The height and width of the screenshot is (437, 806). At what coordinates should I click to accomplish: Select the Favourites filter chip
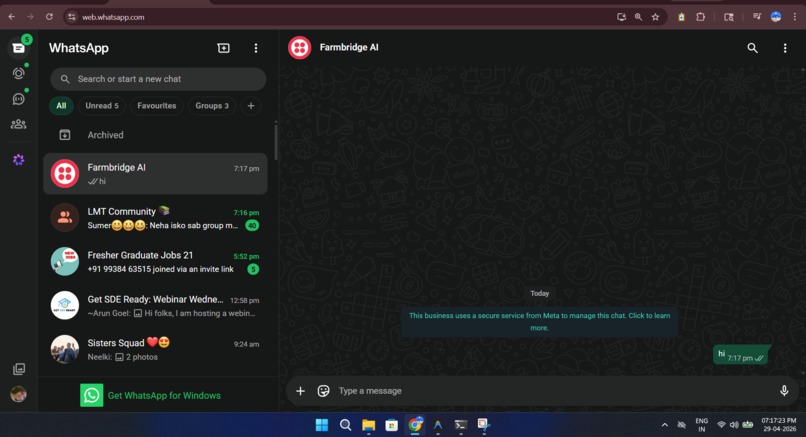coord(156,106)
